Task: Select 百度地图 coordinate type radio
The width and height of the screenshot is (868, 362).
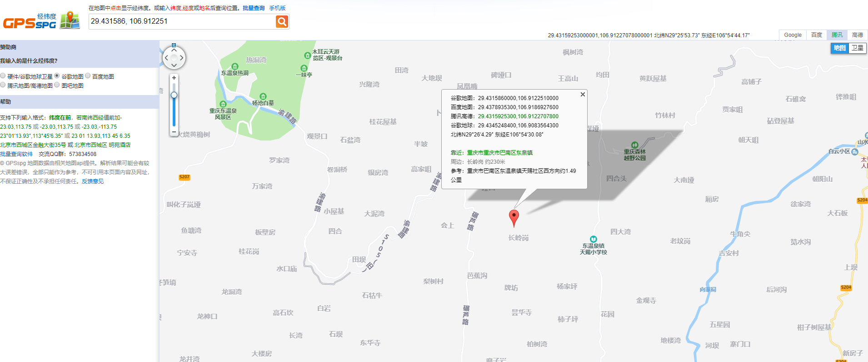Action: click(88, 76)
